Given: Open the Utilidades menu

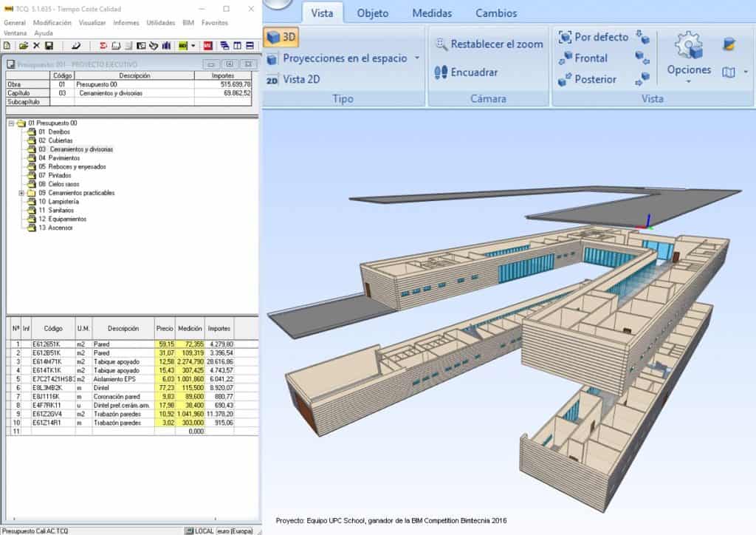Looking at the screenshot, I should click(x=160, y=23).
